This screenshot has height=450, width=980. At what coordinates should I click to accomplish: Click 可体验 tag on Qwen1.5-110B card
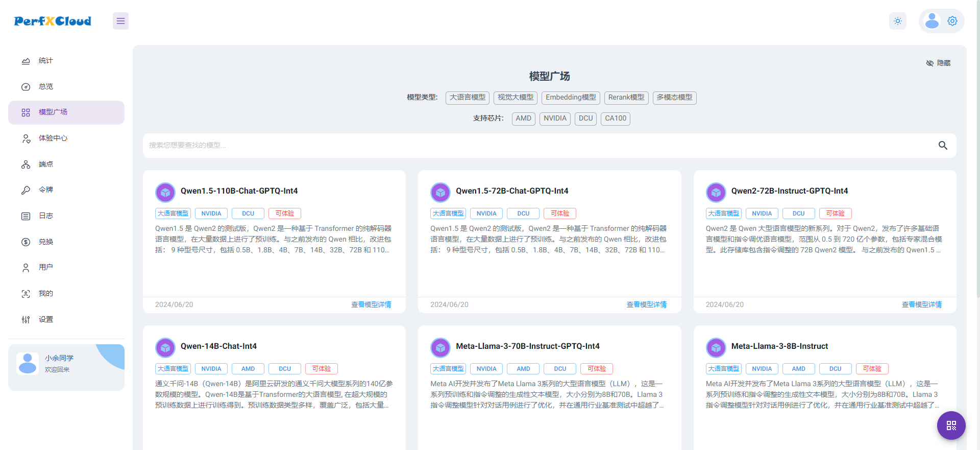coord(285,214)
